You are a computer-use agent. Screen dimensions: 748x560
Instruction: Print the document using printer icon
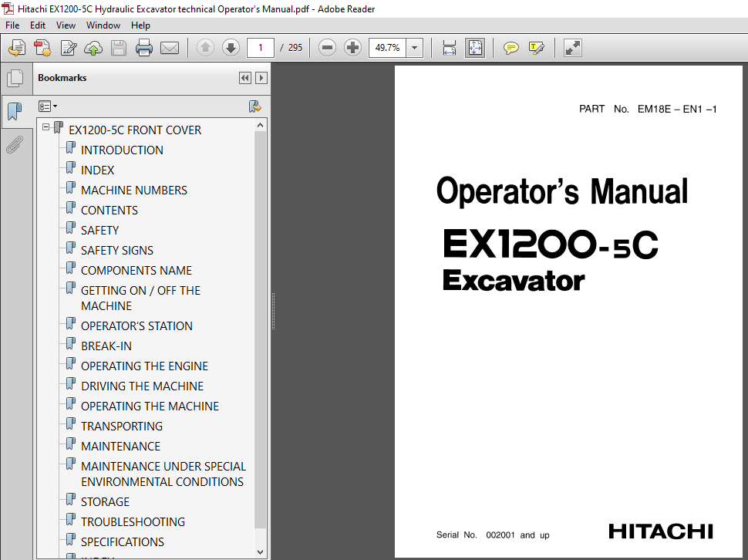[x=144, y=48]
